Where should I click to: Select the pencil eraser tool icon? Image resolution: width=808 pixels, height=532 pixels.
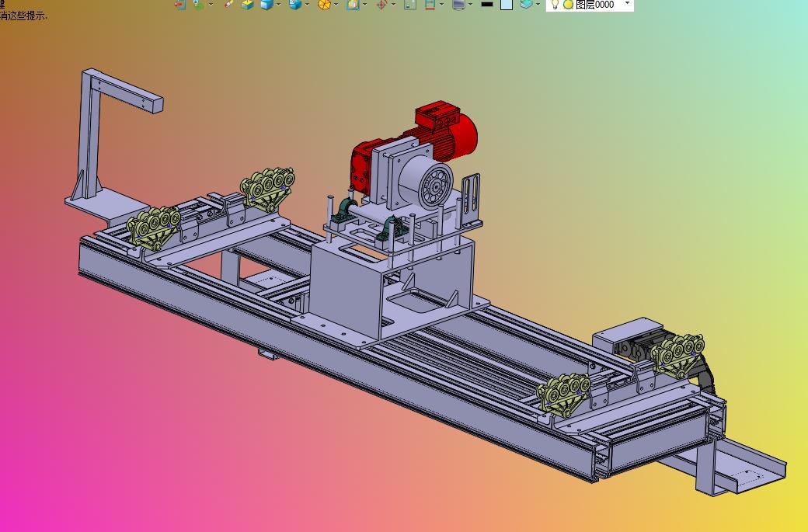click(x=228, y=4)
